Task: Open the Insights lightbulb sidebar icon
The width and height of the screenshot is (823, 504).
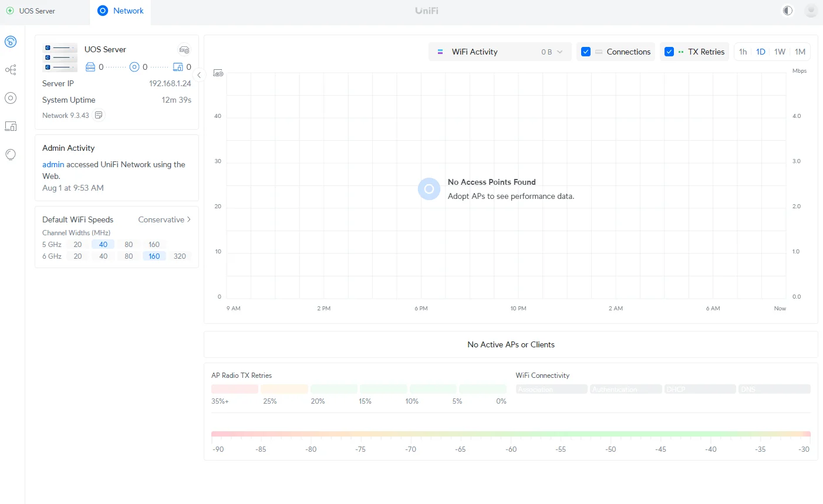Action: point(11,154)
